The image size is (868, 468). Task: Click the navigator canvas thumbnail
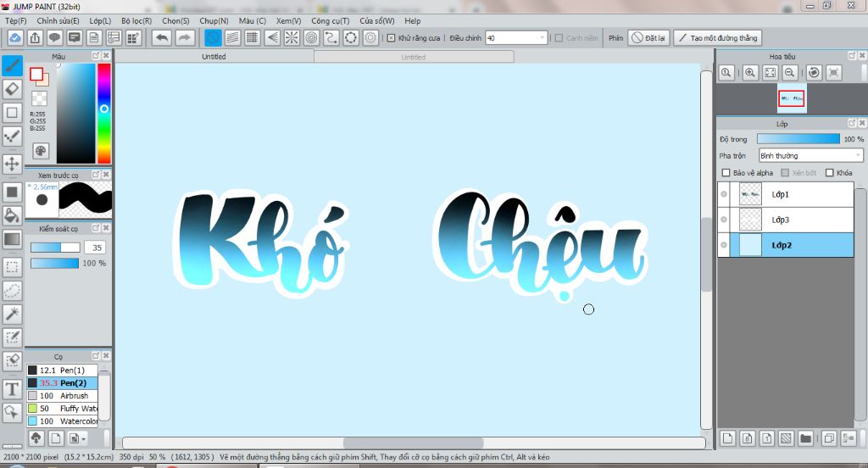pos(791,98)
